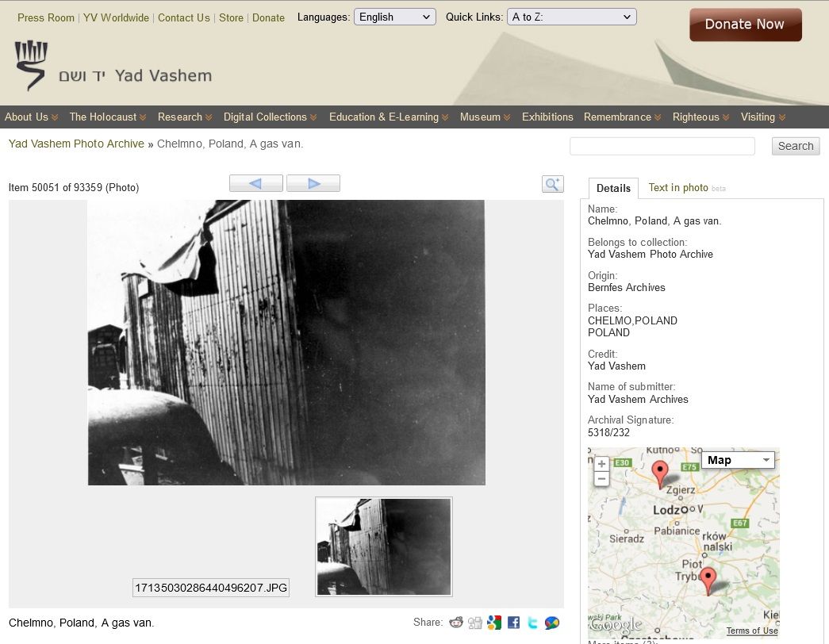Share the photo on Reddit
Image resolution: width=829 pixels, height=644 pixels.
(456, 623)
